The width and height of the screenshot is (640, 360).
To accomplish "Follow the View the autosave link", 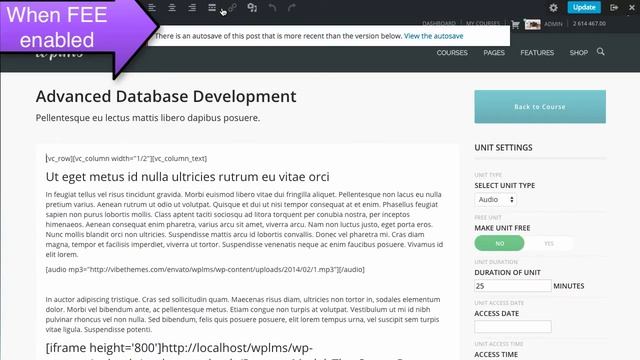I will (x=433, y=36).
